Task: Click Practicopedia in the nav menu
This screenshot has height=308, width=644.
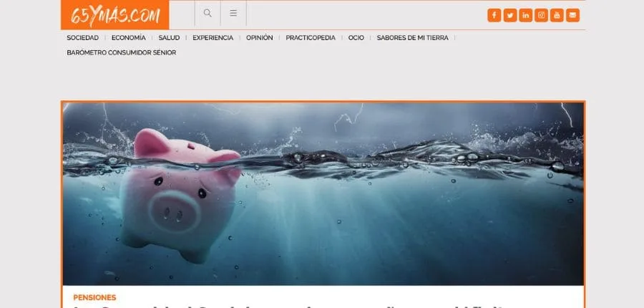Action: [x=311, y=38]
